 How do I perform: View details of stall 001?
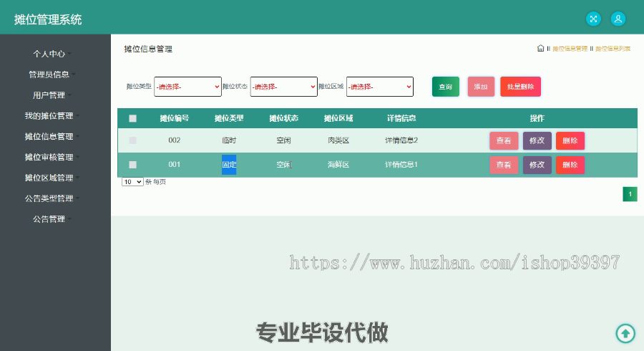pos(504,165)
